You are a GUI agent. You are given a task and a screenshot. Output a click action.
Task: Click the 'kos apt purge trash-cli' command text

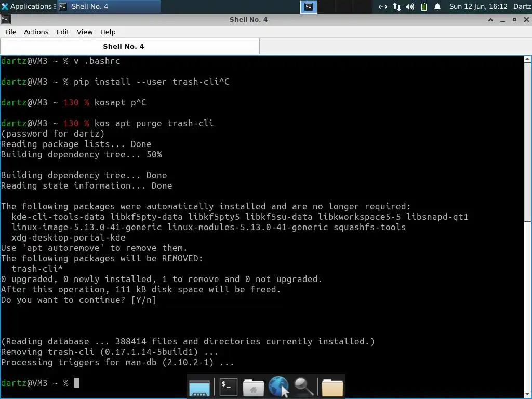(154, 123)
